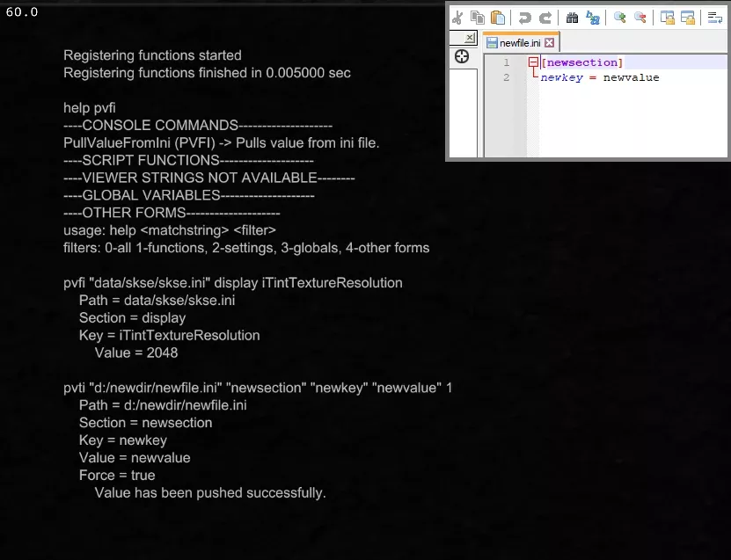
Task: Toggle the word wrap icon
Action: pos(714,18)
